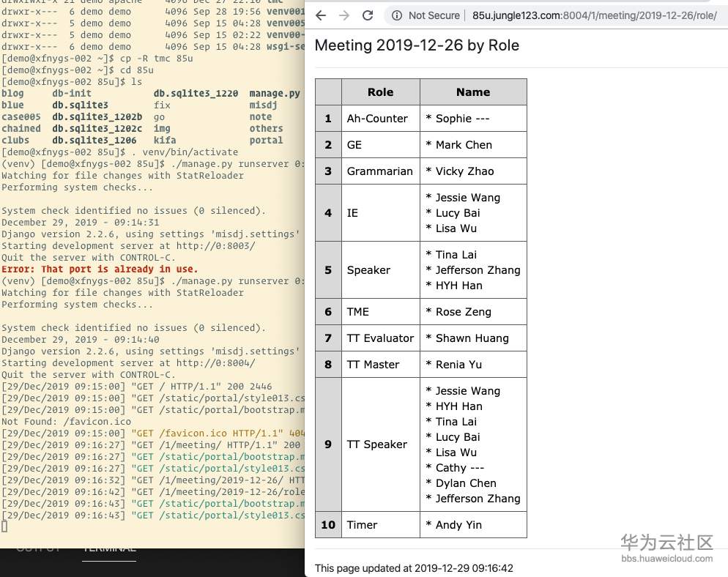The width and height of the screenshot is (728, 577).
Task: Select Tina Lai in the Speaker row
Action: pos(456,255)
